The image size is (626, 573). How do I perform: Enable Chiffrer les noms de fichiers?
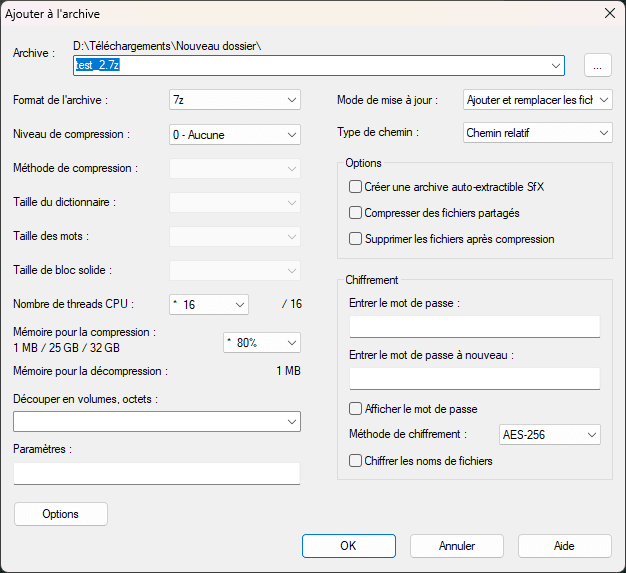[x=355, y=461]
